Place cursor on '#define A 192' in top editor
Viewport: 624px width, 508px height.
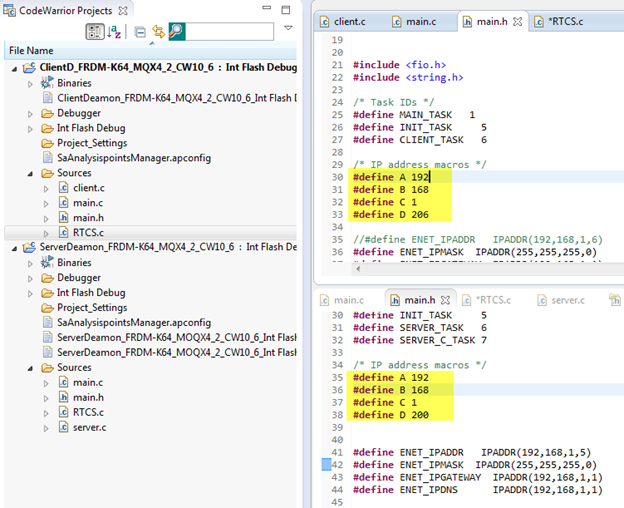click(391, 177)
